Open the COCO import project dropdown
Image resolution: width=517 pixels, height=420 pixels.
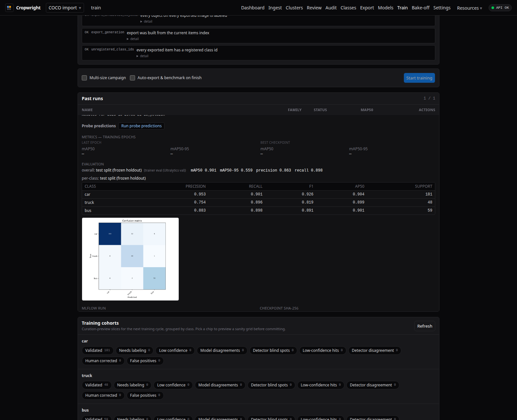pos(65,8)
